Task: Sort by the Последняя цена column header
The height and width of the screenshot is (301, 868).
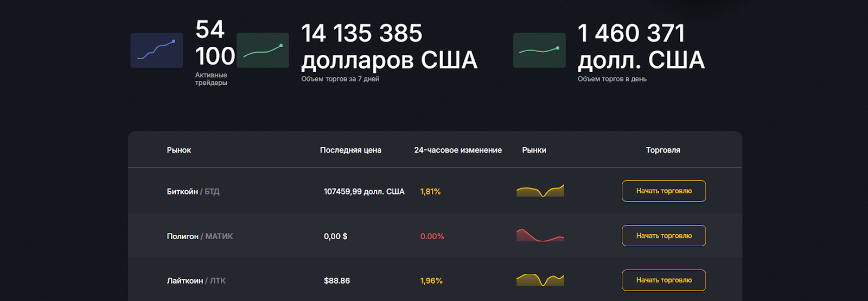Action: 350,150
